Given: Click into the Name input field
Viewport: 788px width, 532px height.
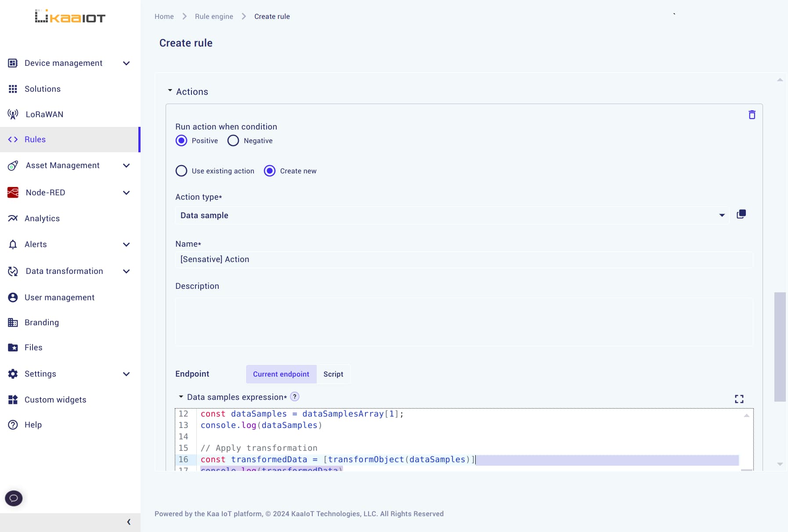Looking at the screenshot, I should coord(463,260).
